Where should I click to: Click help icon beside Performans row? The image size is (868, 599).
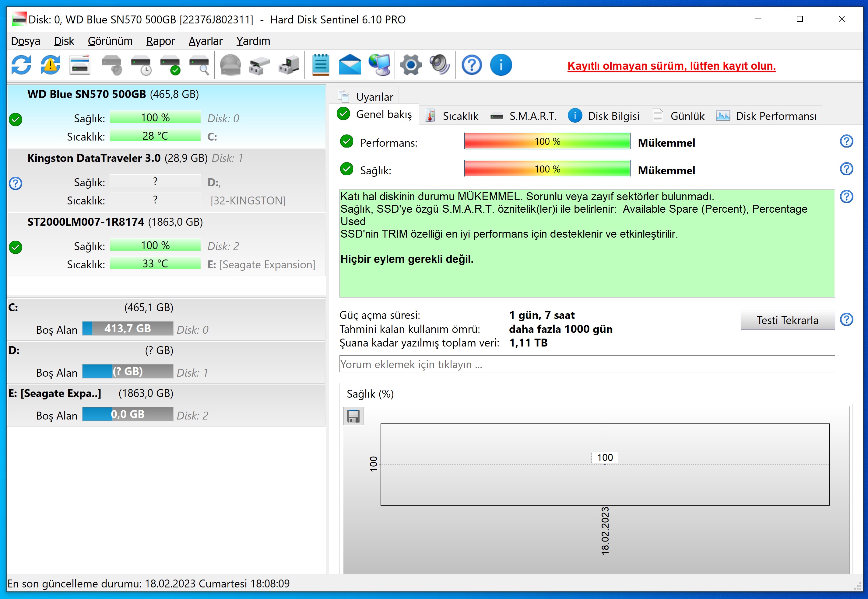846,141
